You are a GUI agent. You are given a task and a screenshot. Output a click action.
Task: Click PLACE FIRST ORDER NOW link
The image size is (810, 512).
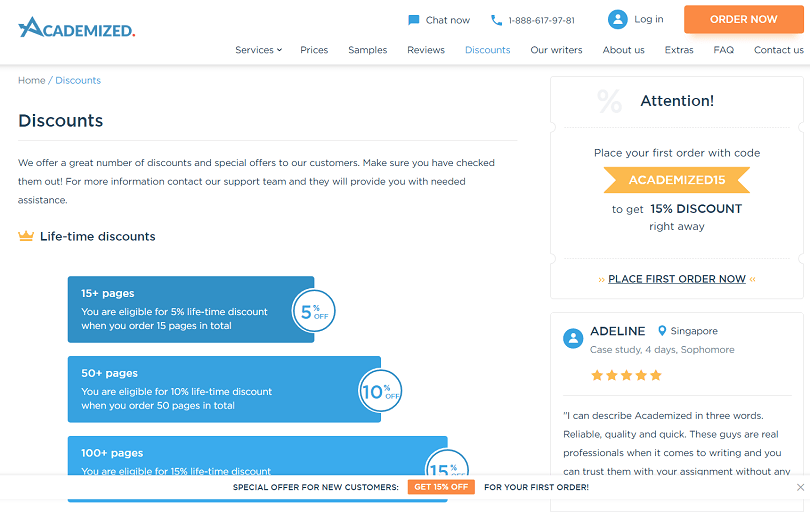677,279
